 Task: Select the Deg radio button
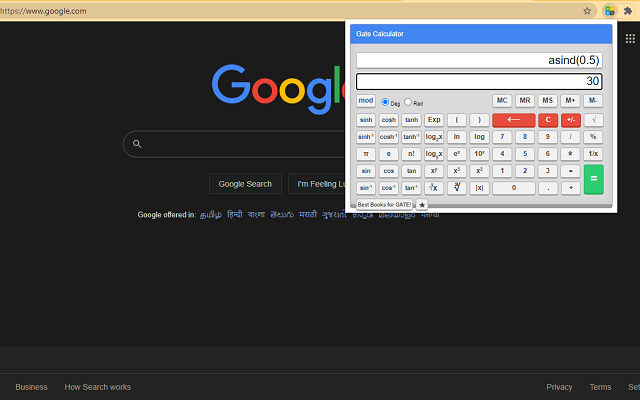pos(385,102)
